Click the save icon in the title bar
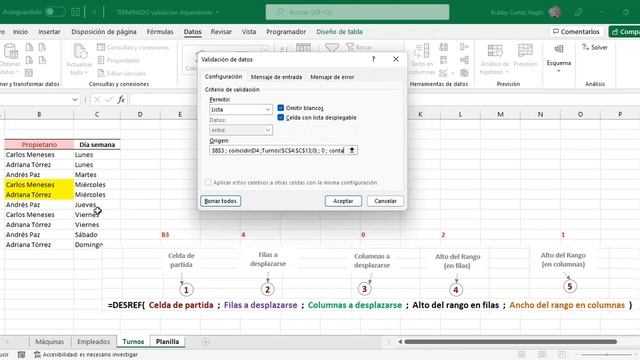 click(76, 12)
